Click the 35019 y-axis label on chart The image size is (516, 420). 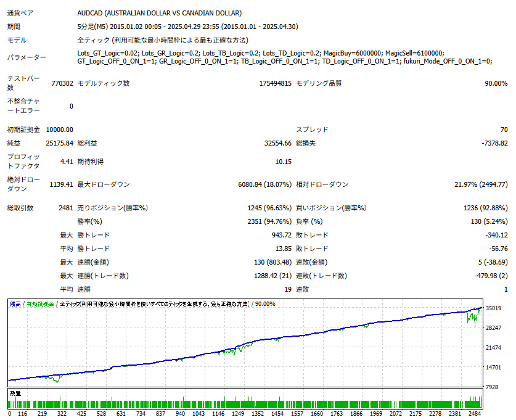tap(493, 308)
